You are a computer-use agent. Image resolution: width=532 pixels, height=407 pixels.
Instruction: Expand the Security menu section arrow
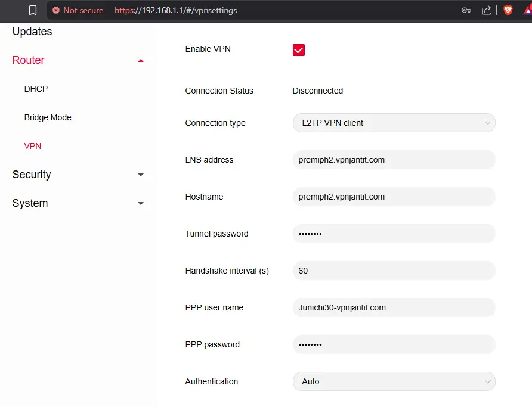point(141,175)
